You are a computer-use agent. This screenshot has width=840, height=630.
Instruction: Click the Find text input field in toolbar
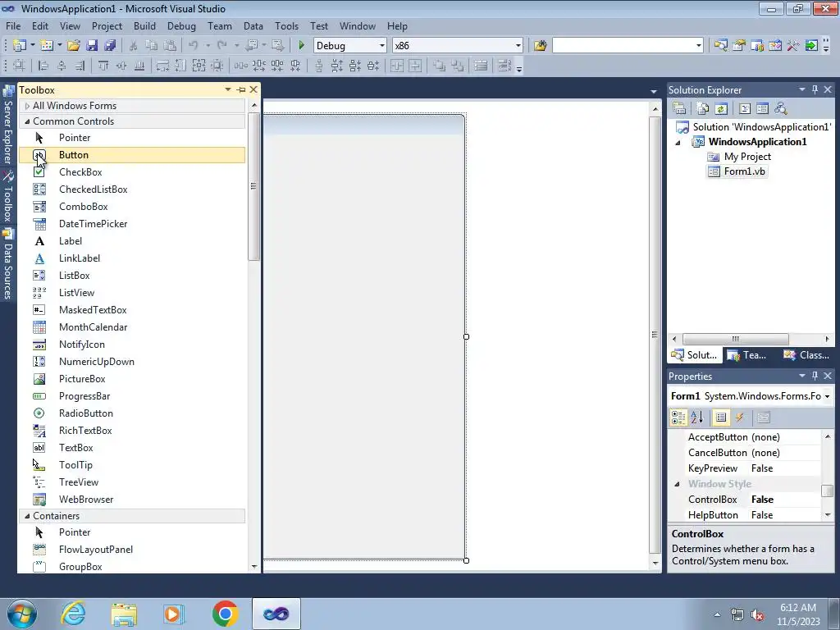tap(623, 46)
